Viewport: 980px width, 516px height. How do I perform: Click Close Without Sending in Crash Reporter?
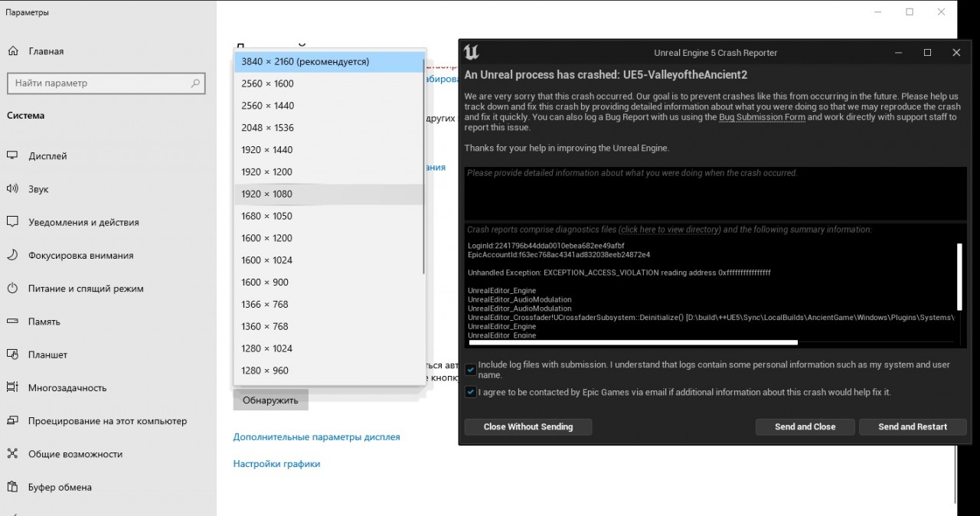pos(528,426)
